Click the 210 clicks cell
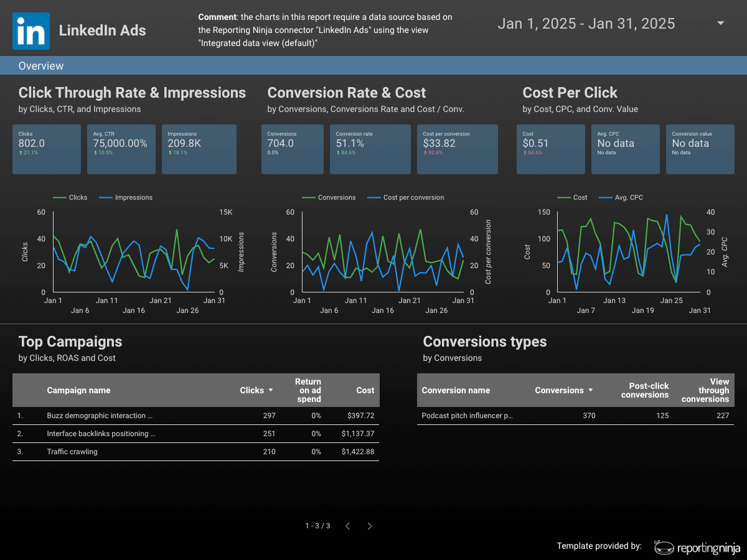 [269, 452]
